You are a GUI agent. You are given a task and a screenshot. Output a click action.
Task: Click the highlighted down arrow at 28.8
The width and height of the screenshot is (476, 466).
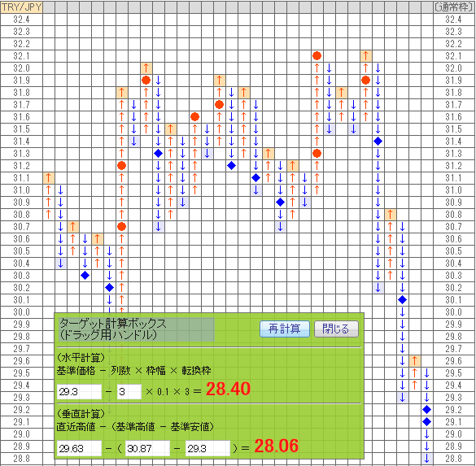coord(426,459)
